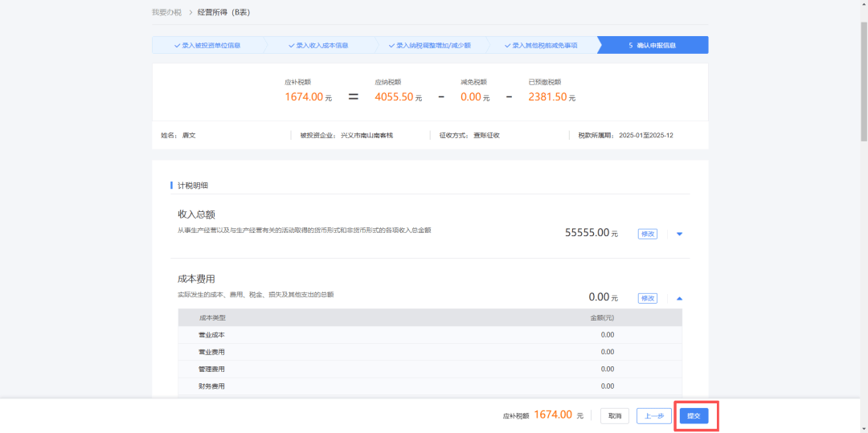Cancel the filing with 取消 button
Screen dimensions: 868x433
tap(614, 416)
